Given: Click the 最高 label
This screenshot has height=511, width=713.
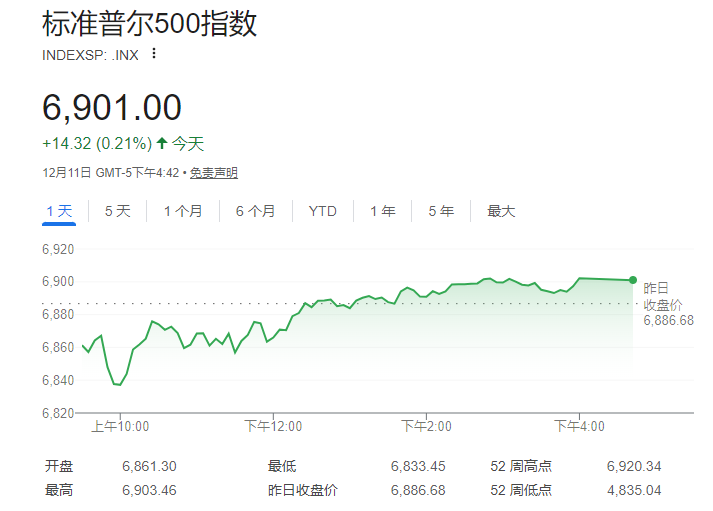Looking at the screenshot, I should click(x=59, y=491).
